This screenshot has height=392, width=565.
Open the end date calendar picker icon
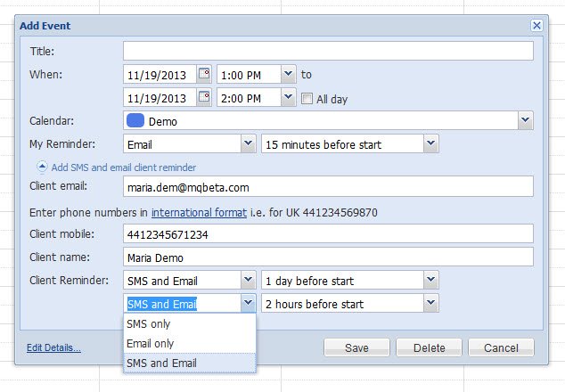204,97
